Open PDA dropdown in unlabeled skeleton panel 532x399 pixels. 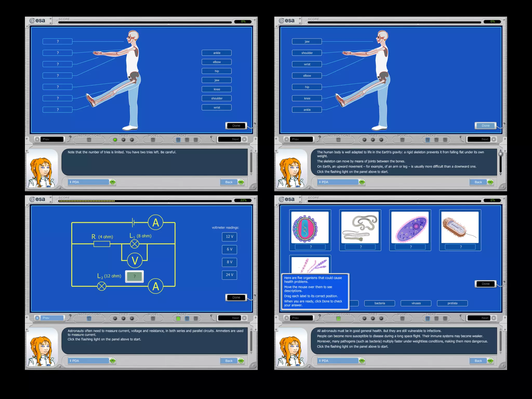(88, 182)
